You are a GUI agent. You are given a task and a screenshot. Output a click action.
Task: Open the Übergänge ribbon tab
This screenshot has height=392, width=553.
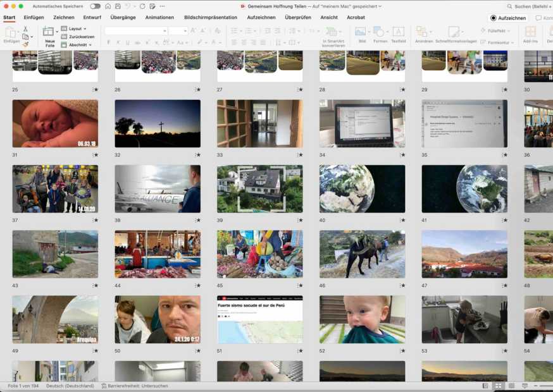(x=123, y=17)
